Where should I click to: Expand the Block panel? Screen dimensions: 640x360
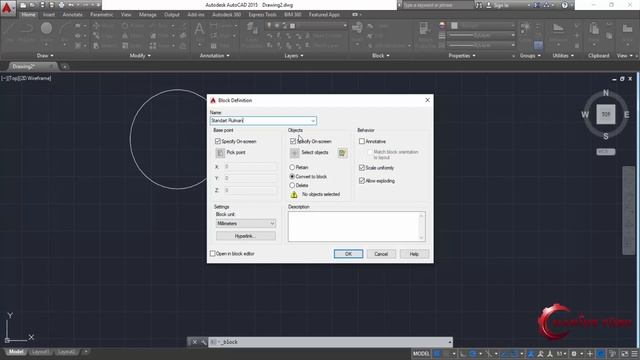380,56
